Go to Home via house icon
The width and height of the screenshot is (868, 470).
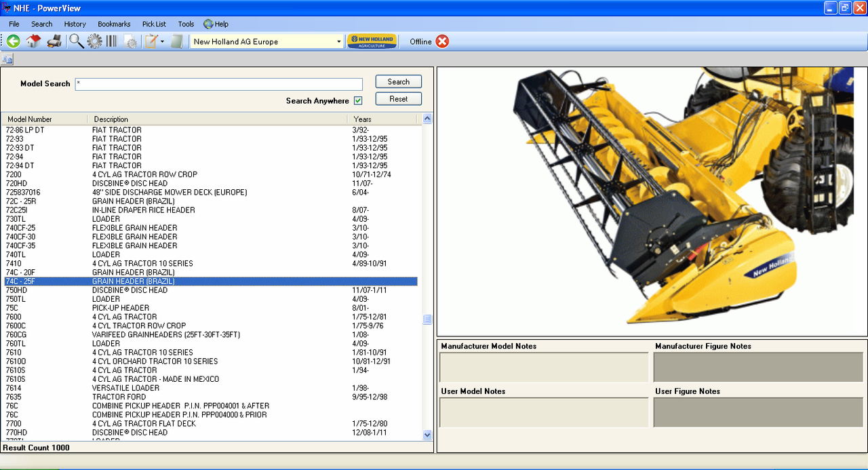33,41
